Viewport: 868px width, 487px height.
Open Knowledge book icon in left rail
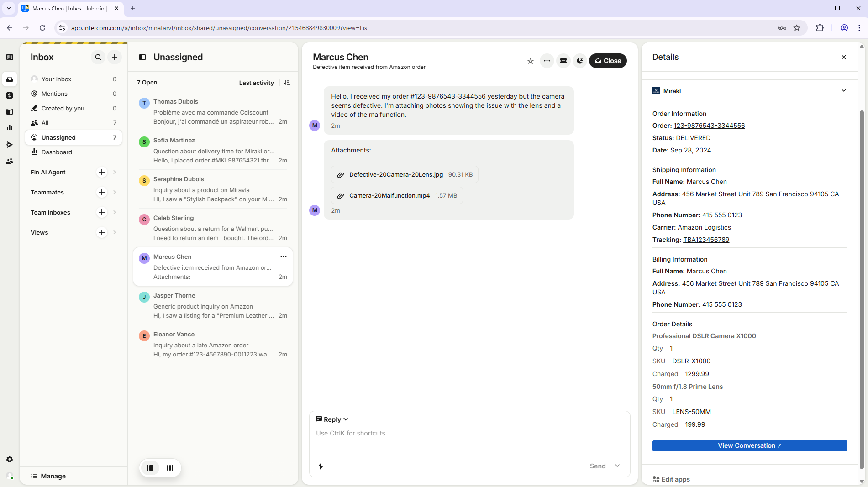click(10, 112)
